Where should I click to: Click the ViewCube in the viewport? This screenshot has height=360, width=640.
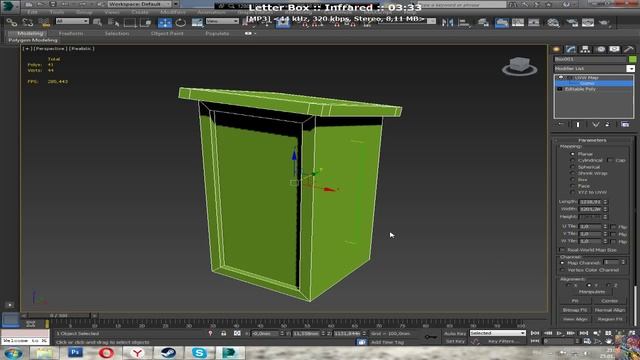519,67
